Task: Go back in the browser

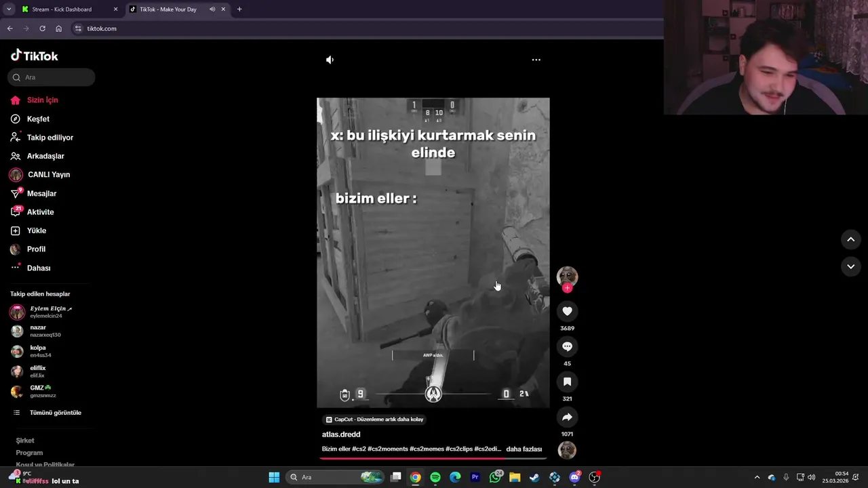Action: click(9, 28)
